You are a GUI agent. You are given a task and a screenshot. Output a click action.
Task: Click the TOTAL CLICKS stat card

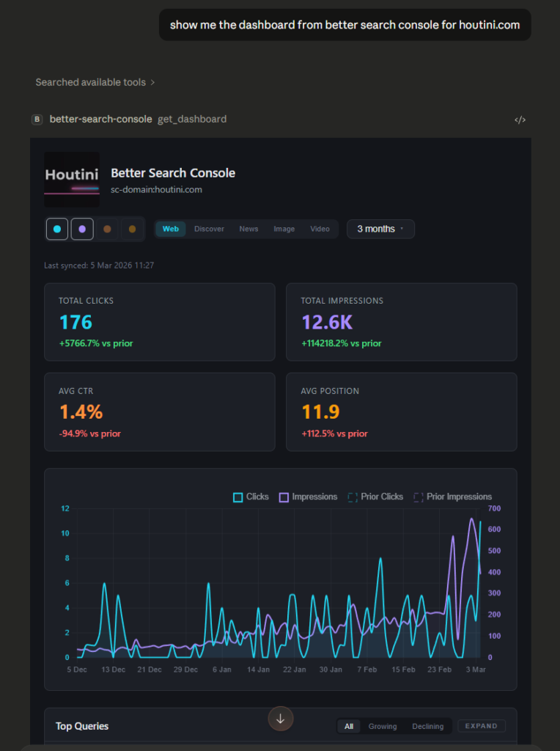point(159,322)
